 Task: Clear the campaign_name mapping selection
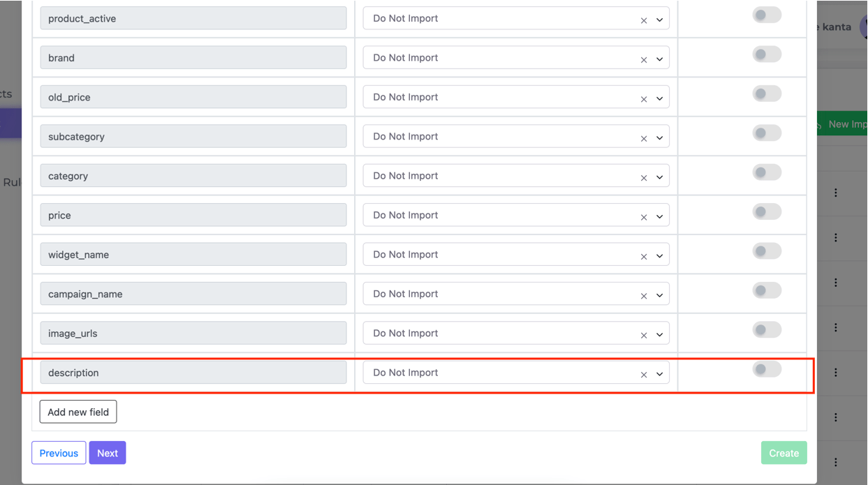tap(644, 296)
